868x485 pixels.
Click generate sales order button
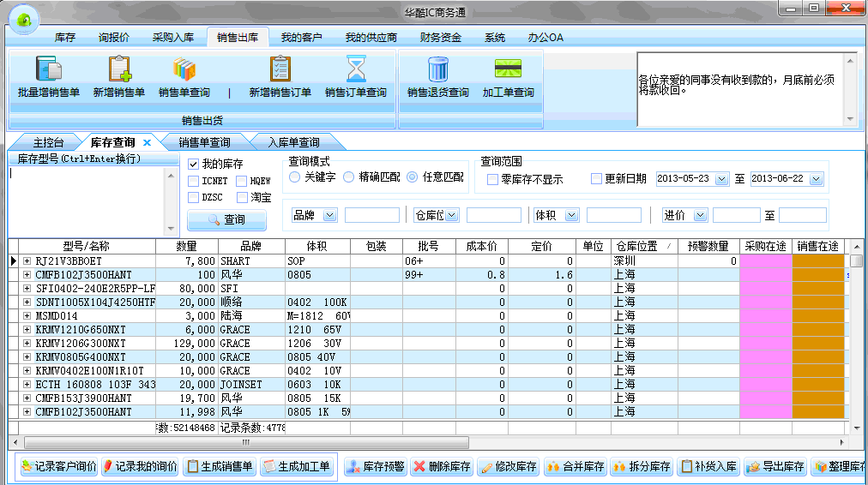(220, 467)
